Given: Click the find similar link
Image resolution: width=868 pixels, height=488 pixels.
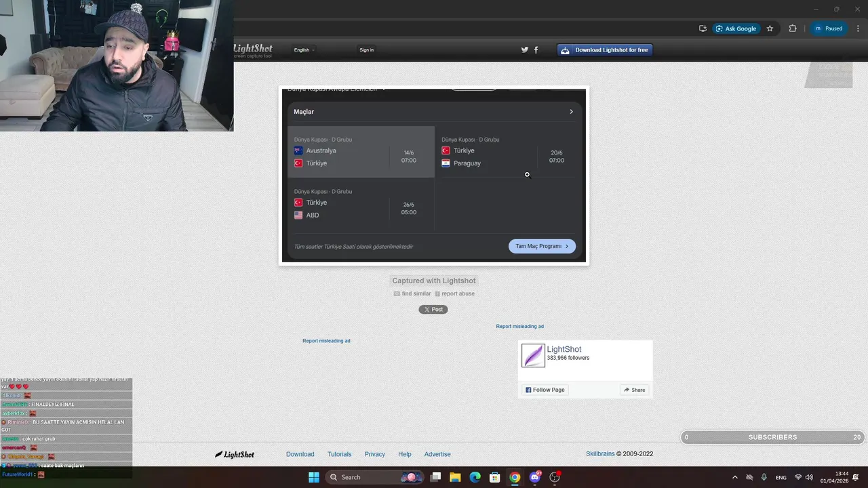Looking at the screenshot, I should pos(412,293).
